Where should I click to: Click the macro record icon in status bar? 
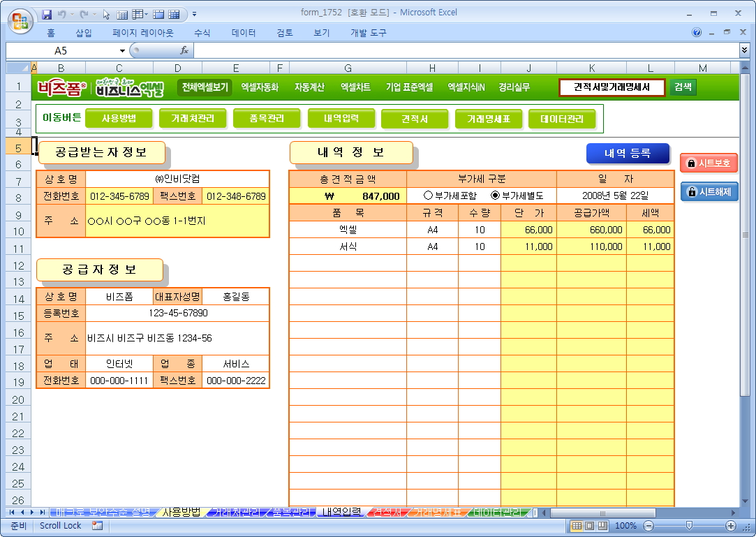coord(97,525)
